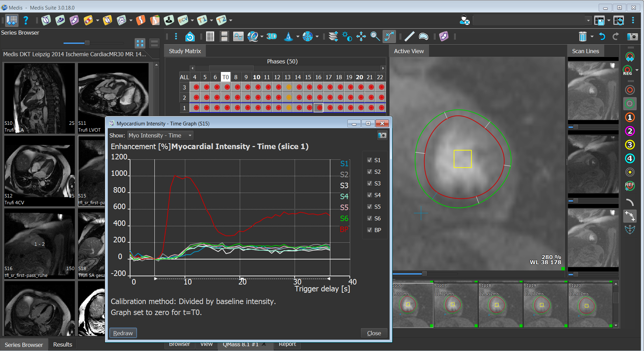Select the magnifier zoom tool
The height and width of the screenshot is (351, 644).
pyautogui.click(x=375, y=37)
